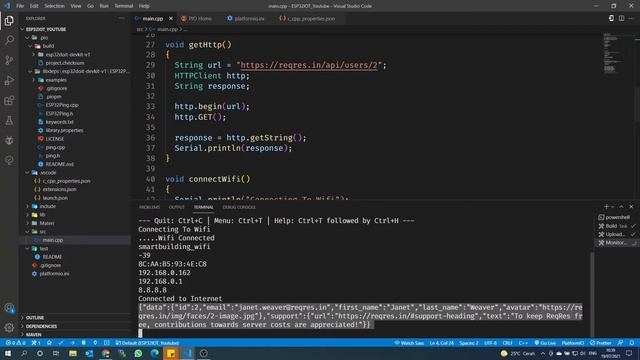640x360 pixels.
Task: Close the main.cpp editor tab
Action: [x=171, y=18]
